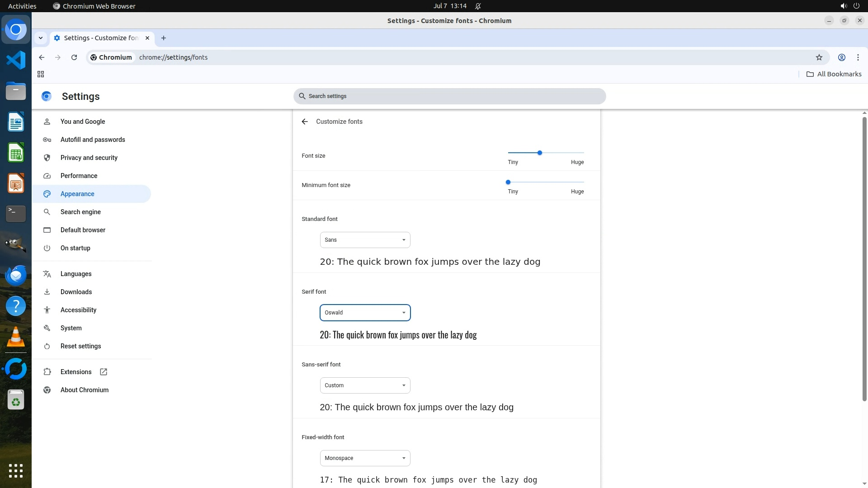Bookmark this page with the star icon
Screen dimensions: 868x488
pos(819,57)
